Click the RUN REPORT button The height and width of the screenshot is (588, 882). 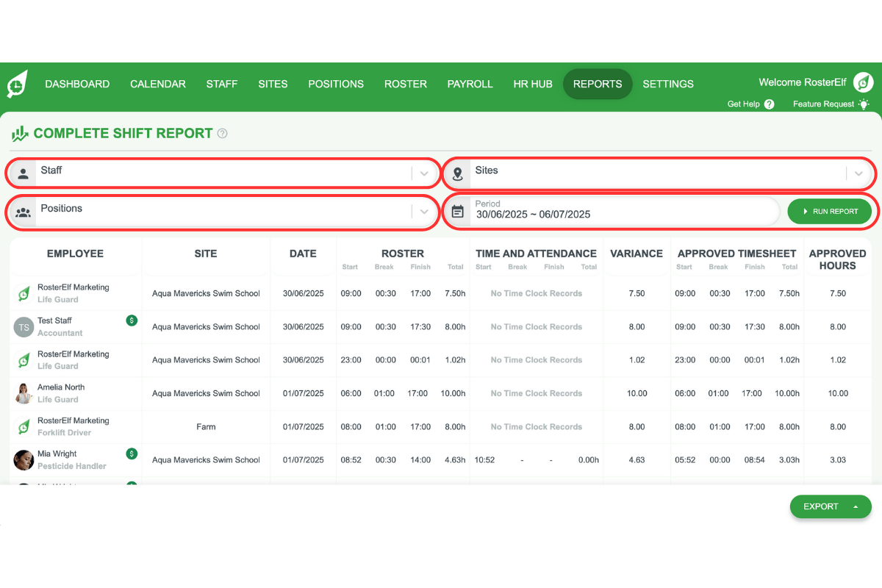[x=831, y=211]
